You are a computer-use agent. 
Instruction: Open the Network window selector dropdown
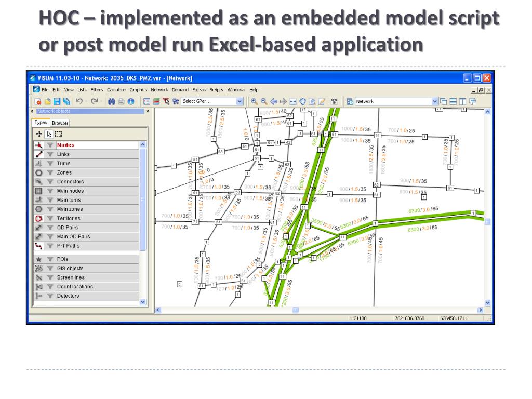435,101
